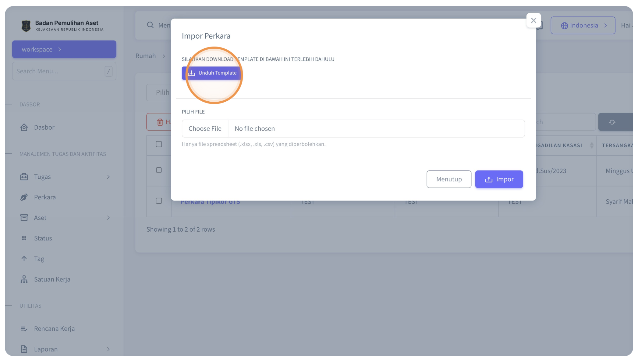
Task: Toggle the select-all checkbox in table header
Action: pyautogui.click(x=159, y=144)
